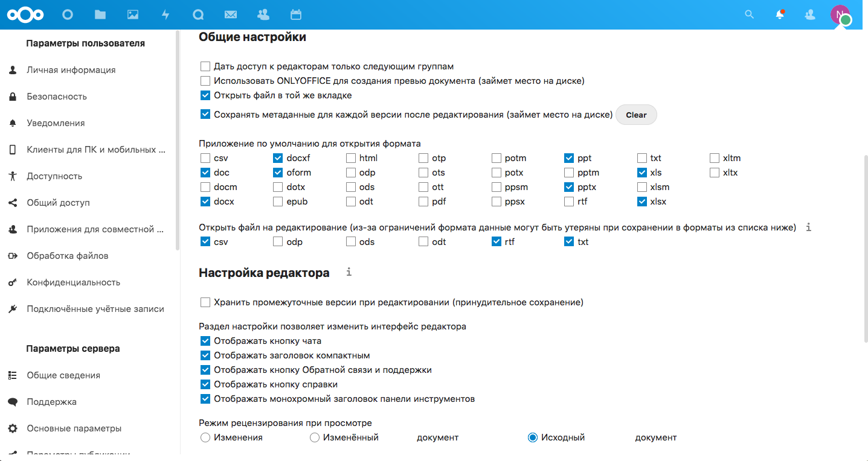Uncheck the feedback and support button option
Viewport: 868px width, 461px height.
[x=205, y=370]
